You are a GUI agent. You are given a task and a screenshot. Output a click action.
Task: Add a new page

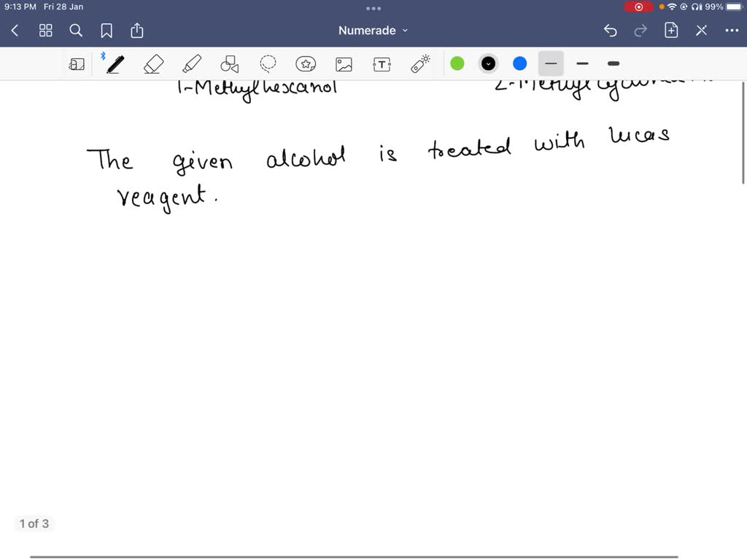tap(670, 31)
